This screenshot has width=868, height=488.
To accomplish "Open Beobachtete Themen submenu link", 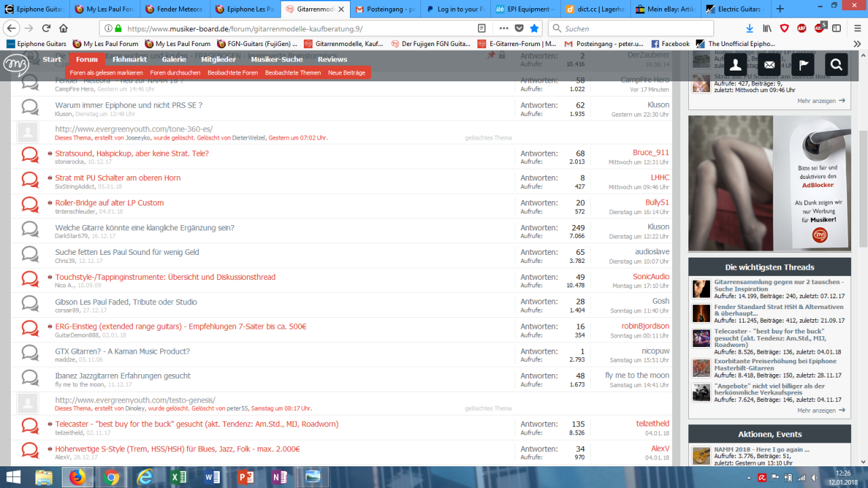I will [x=293, y=73].
